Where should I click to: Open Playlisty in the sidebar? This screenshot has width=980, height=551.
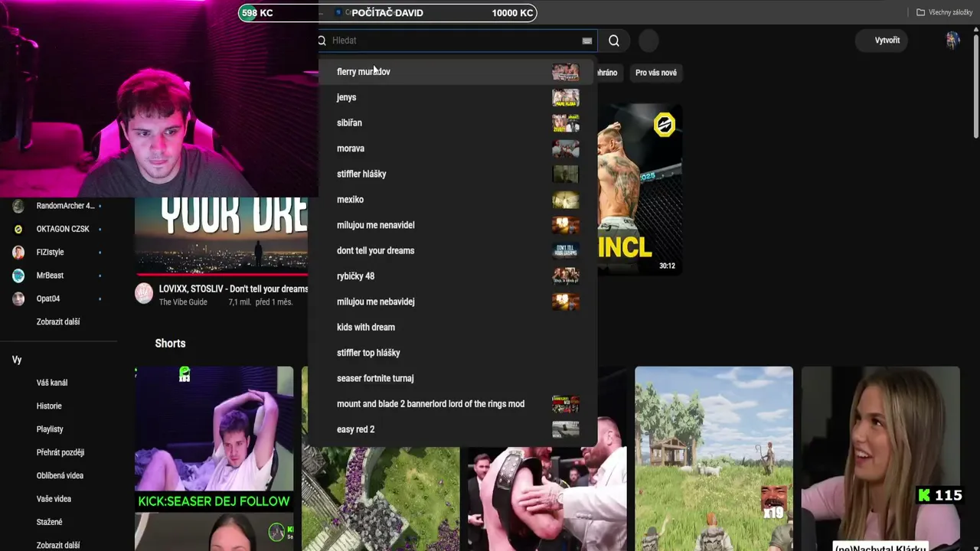click(50, 429)
